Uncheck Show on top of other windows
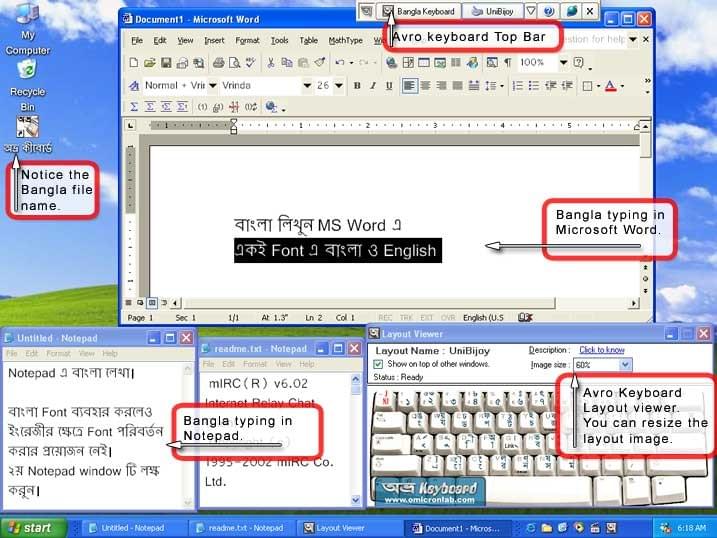The width and height of the screenshot is (717, 538). click(378, 364)
